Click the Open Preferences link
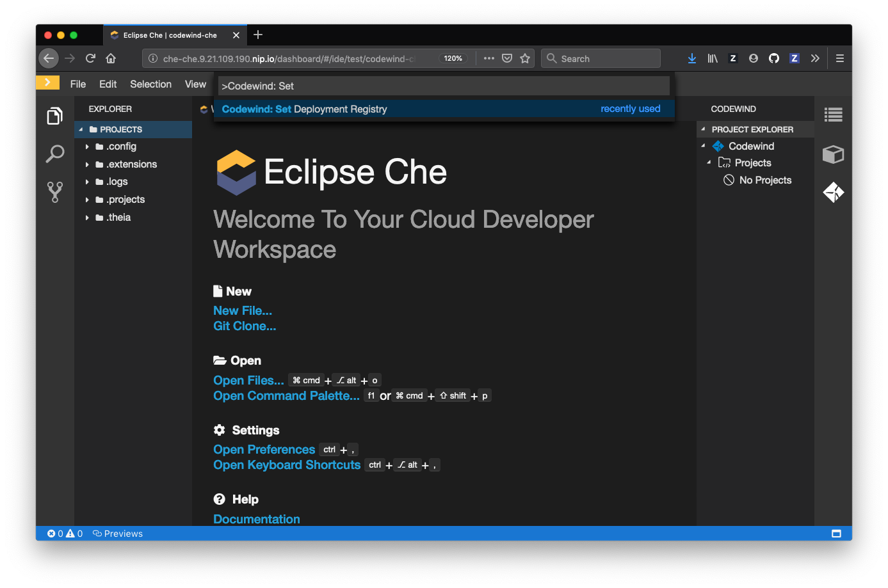Screen dimensions: 888x588 click(264, 449)
